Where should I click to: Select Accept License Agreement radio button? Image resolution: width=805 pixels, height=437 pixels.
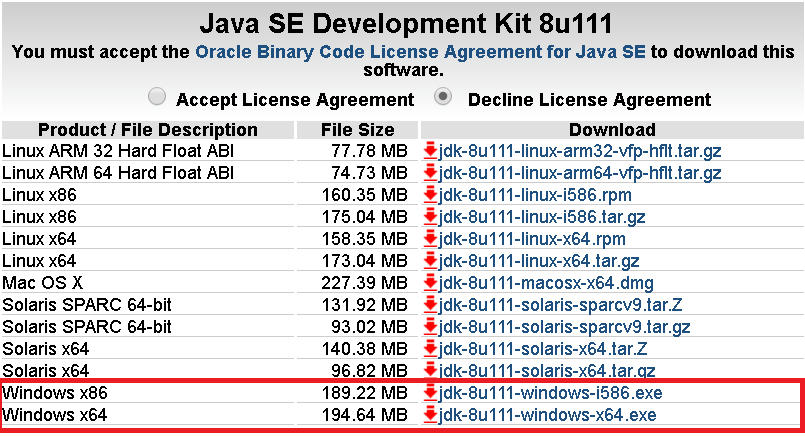tap(157, 97)
